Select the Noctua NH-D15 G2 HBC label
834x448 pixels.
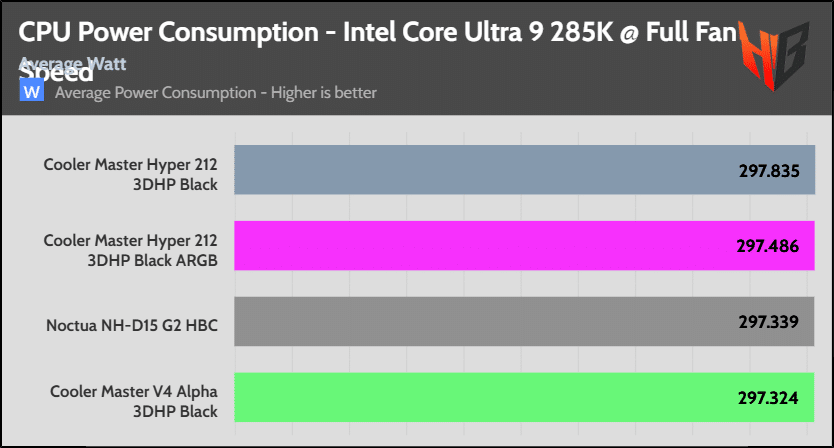pos(132,324)
